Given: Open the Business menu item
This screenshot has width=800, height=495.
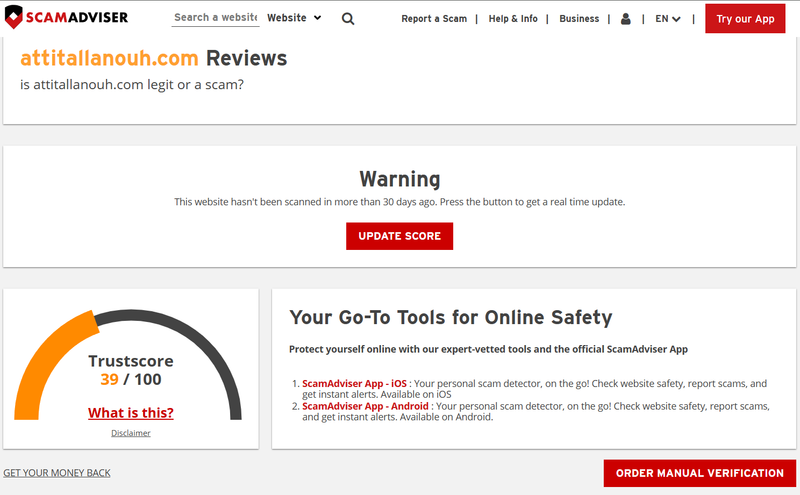Looking at the screenshot, I should click(x=579, y=19).
